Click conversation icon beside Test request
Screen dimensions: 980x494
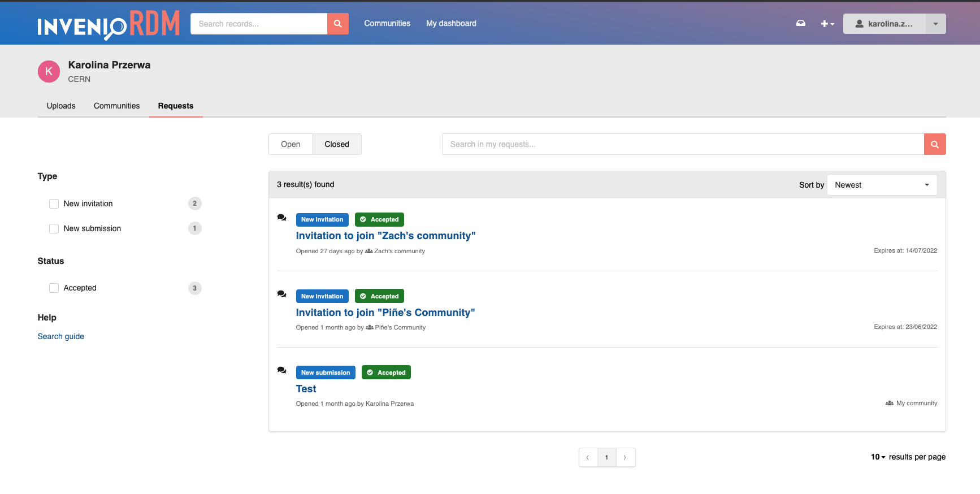point(281,370)
